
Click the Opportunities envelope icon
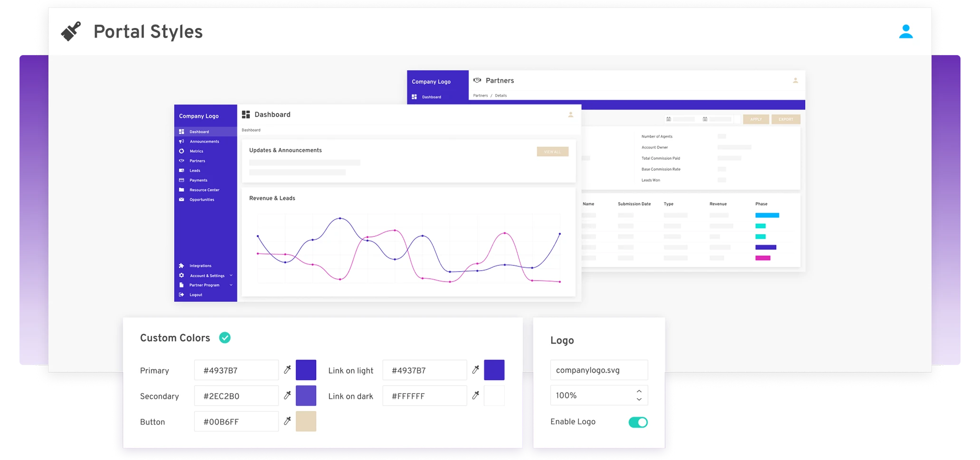[182, 200]
